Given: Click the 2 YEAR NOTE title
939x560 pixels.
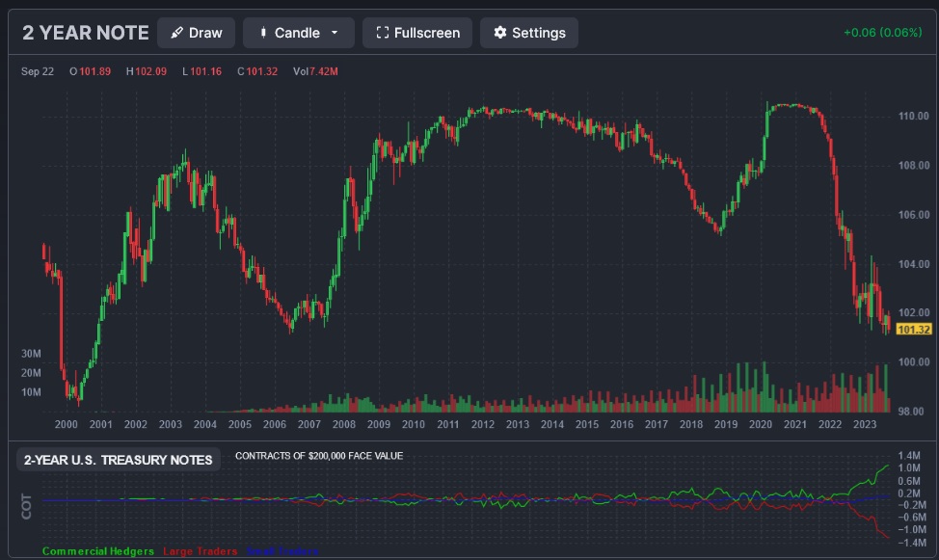Looking at the screenshot, I should coord(86,33).
